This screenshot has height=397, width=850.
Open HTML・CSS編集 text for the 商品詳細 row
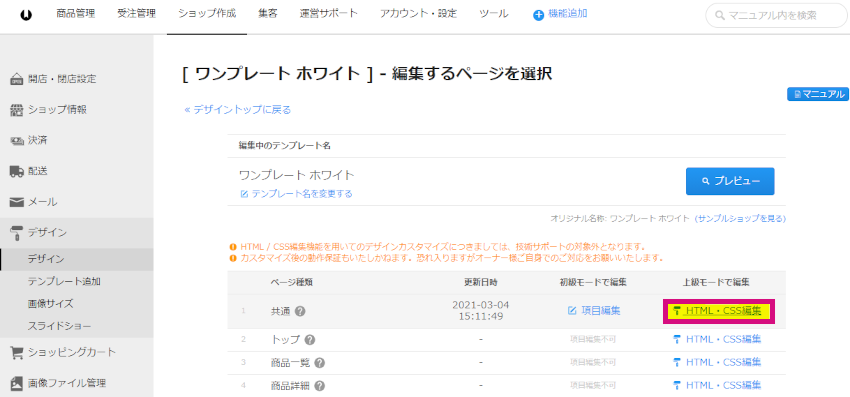[x=724, y=385]
